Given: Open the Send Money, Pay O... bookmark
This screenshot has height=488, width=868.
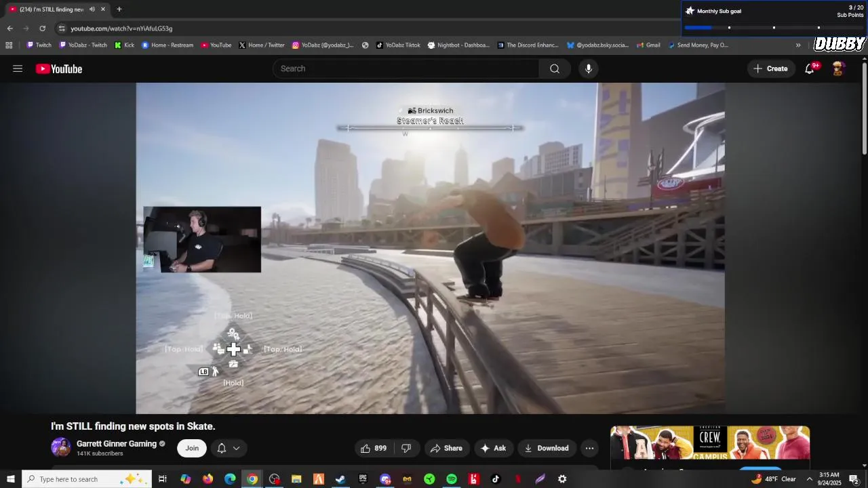Looking at the screenshot, I should coord(698,45).
